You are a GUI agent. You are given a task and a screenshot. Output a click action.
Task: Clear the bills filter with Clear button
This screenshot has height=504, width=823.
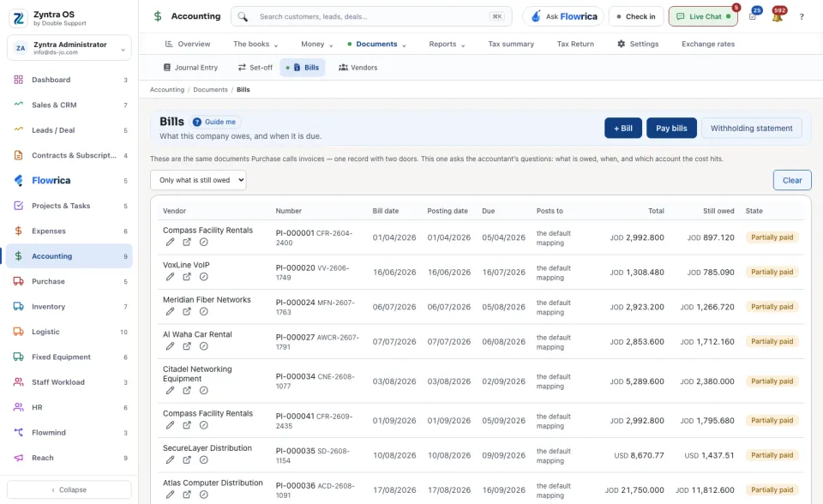[x=792, y=180]
